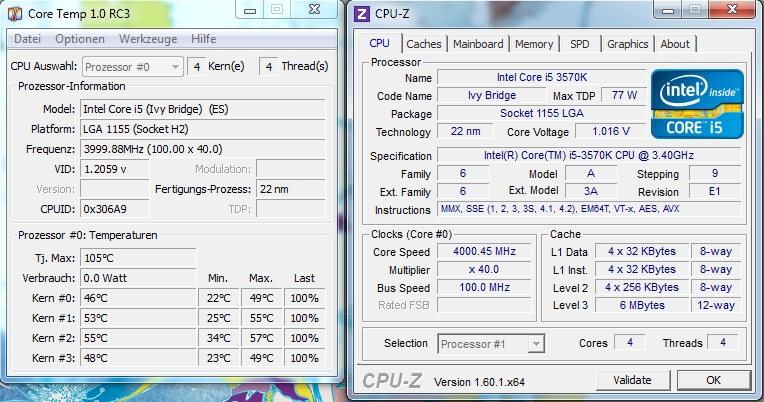This screenshot has width=764, height=402.
Task: Click the Cores count field in CPU-Z
Action: click(x=630, y=343)
